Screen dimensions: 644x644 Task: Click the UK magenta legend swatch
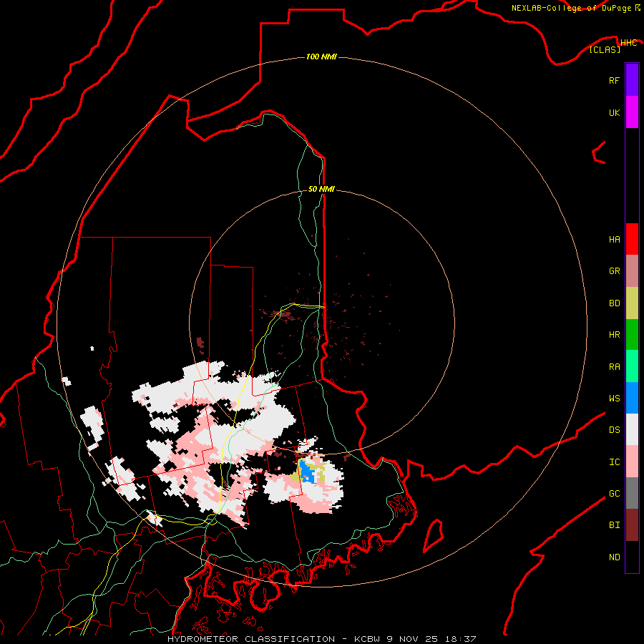[x=632, y=112]
